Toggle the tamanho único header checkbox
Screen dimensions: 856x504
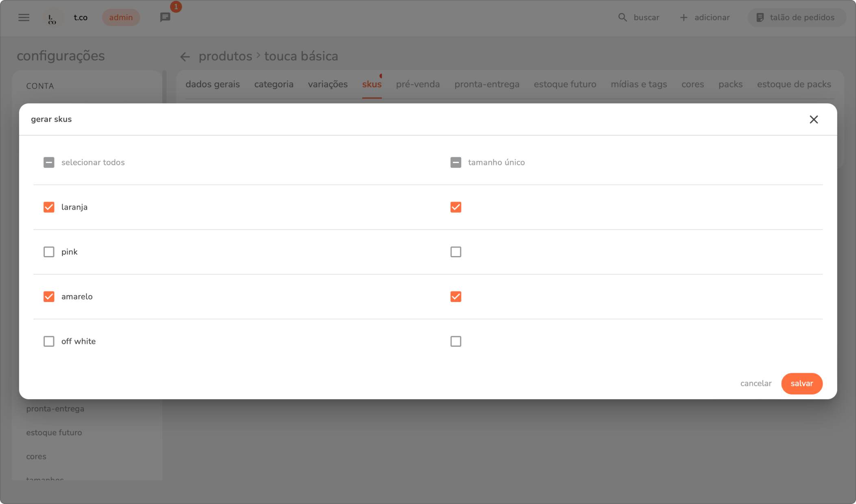coord(456,163)
